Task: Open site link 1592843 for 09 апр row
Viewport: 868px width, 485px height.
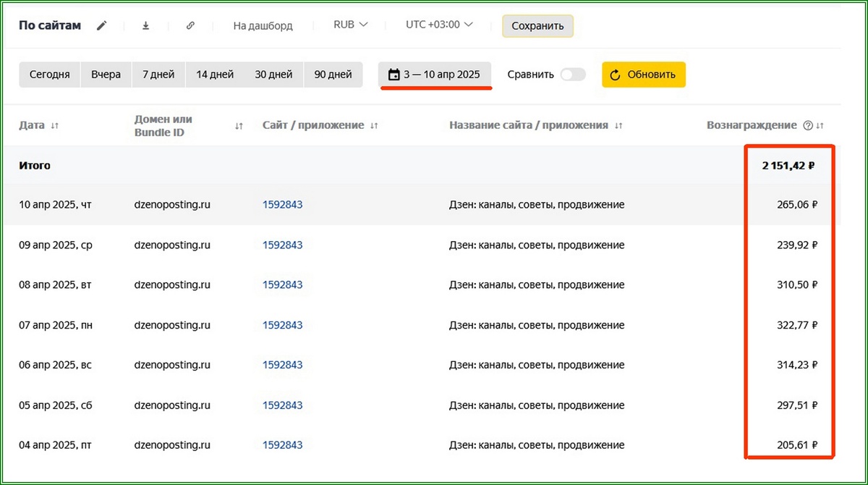Action: [282, 245]
